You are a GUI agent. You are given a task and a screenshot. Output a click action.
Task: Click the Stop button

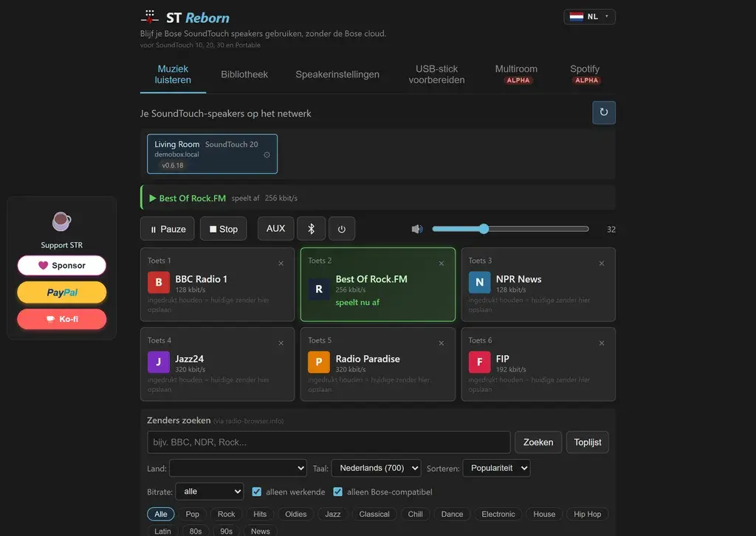pyautogui.click(x=223, y=229)
